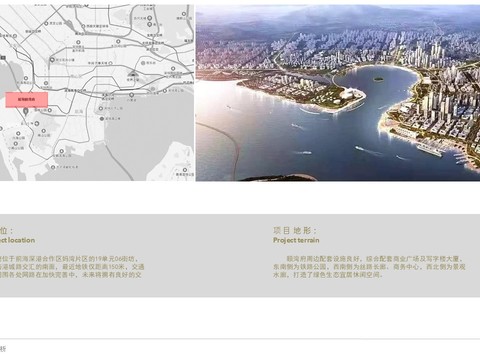The width and height of the screenshot is (480, 360).
Task: Click the triangular mountain icon on the map
Action: 132,74
